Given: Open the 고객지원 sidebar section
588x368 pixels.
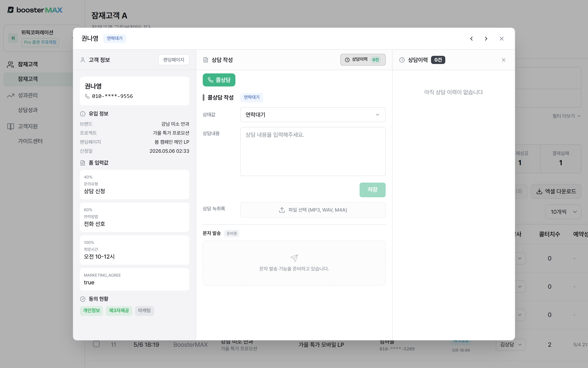Looking at the screenshot, I should tap(28, 127).
